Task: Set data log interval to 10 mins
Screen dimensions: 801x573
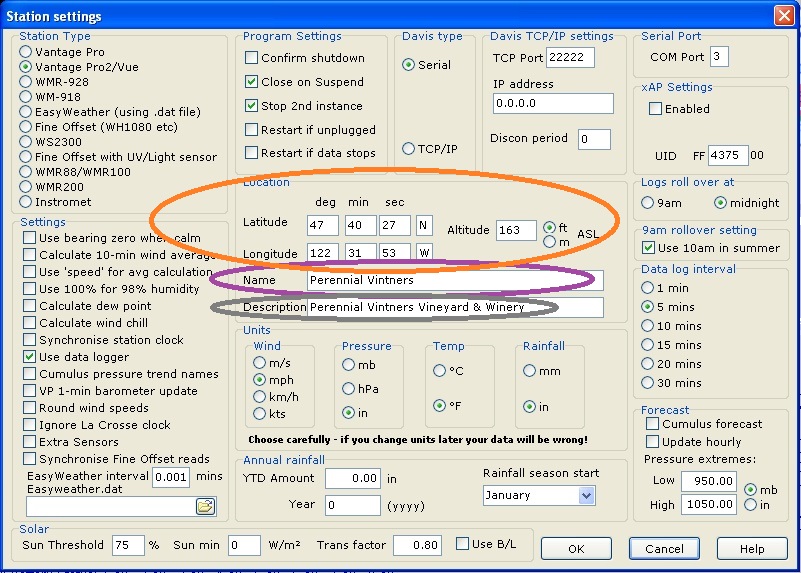Action: [x=649, y=326]
